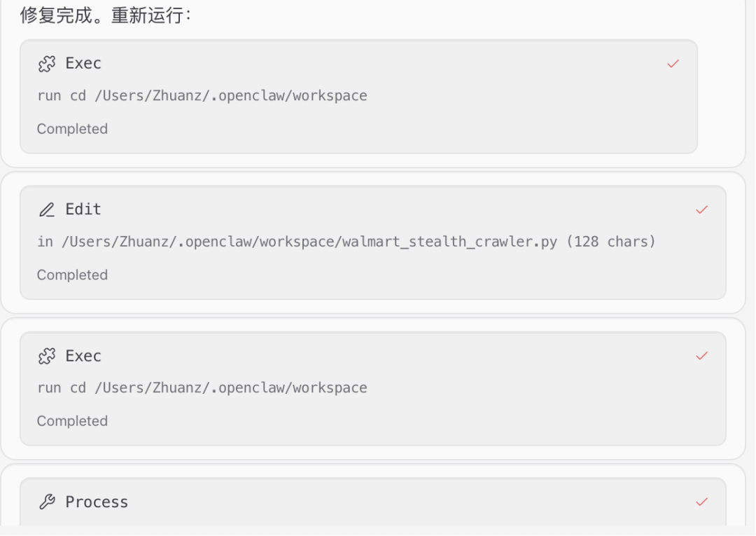Viewport: 756px width, 536px height.
Task: Click the wrench icon beside Process
Action: 47,502
